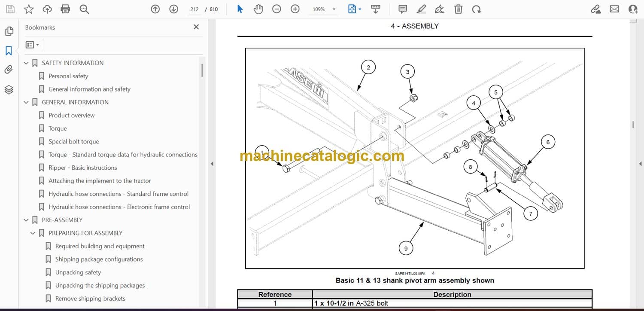Screen dimensions: 644x311
Task: Click the Reference column header in table
Action: 275,295
